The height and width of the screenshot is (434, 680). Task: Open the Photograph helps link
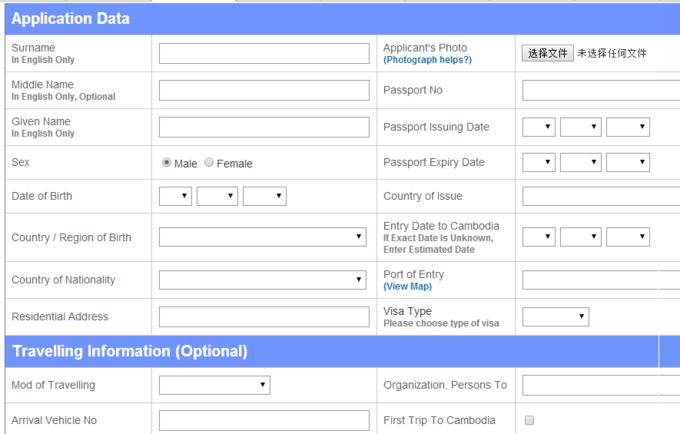pyautogui.click(x=427, y=60)
